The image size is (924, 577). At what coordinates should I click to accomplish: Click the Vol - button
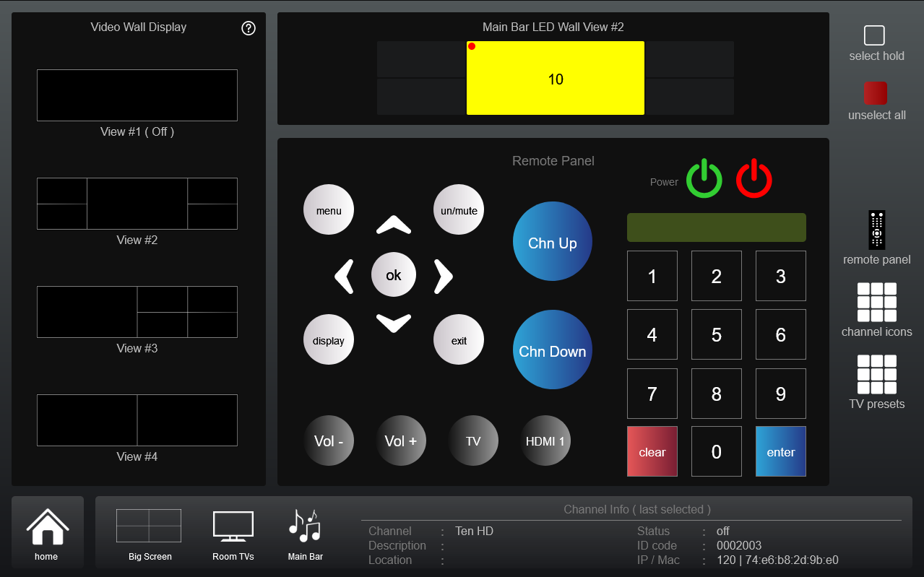[329, 441]
